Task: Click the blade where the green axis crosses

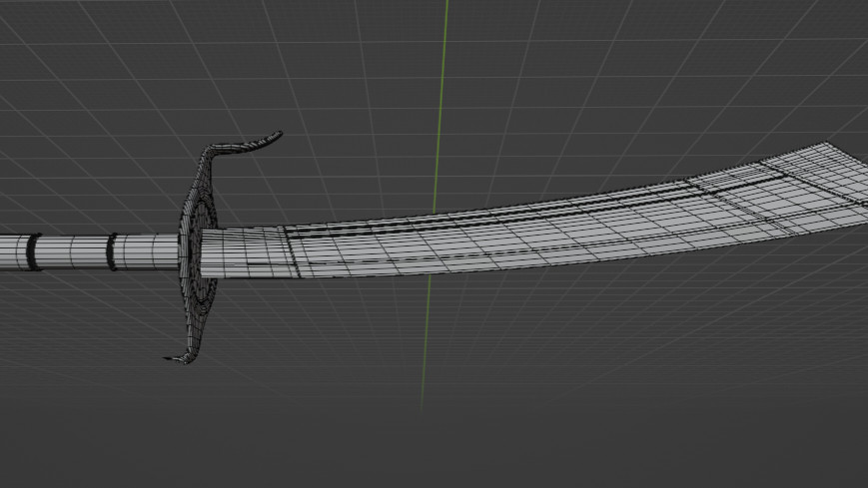Action: (434, 243)
